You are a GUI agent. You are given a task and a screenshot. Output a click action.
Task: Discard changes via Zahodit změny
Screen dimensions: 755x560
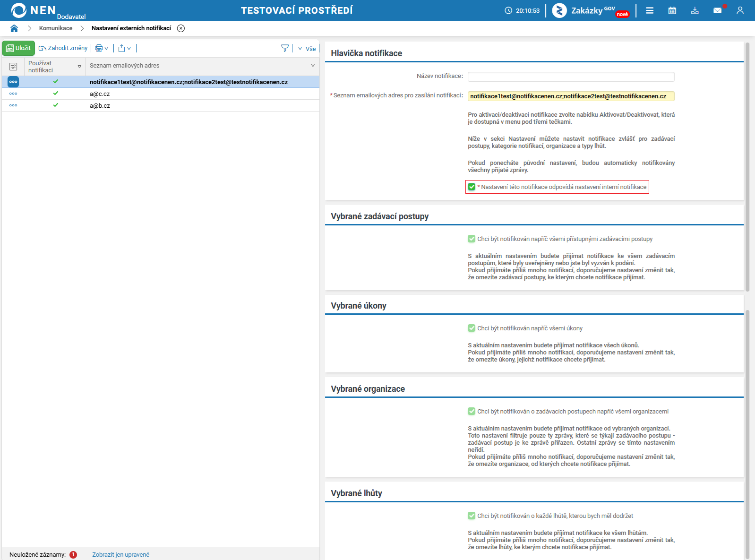click(63, 48)
